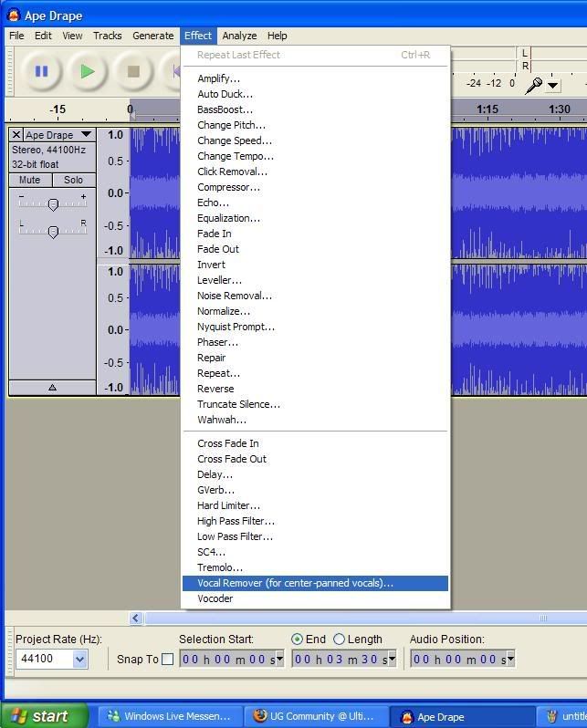Choose Auto Duck effect

[x=315, y=94]
